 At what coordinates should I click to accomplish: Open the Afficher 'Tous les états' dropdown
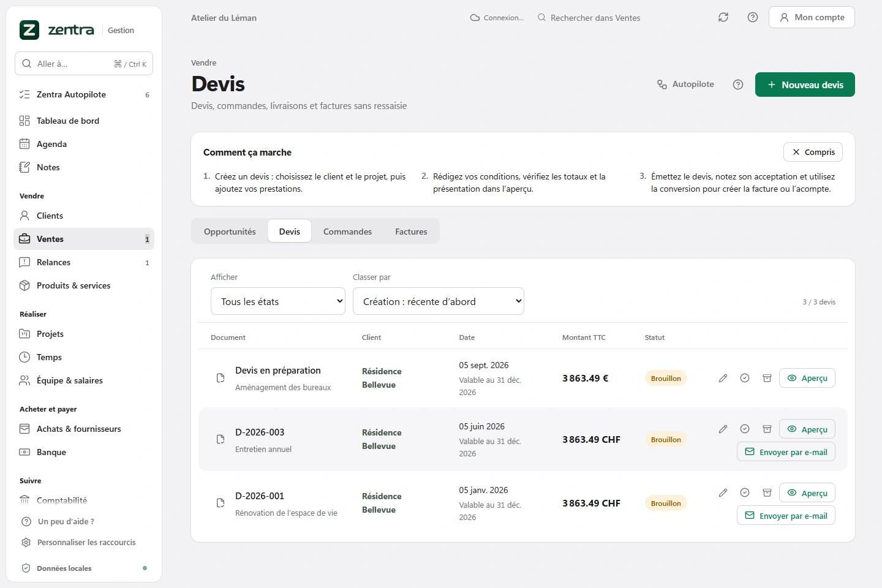(278, 301)
